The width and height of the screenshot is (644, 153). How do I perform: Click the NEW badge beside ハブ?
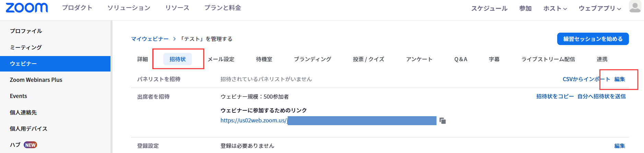[30, 145]
